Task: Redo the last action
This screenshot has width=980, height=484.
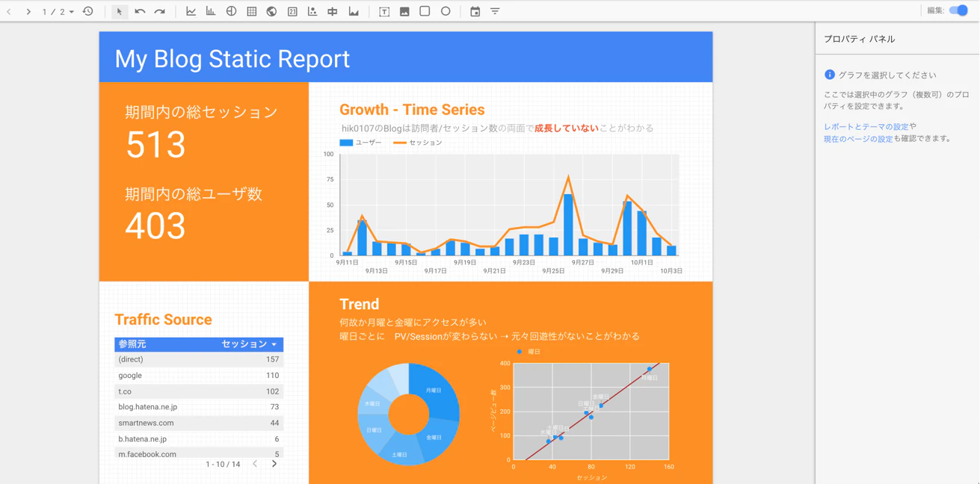Action: coord(160,11)
